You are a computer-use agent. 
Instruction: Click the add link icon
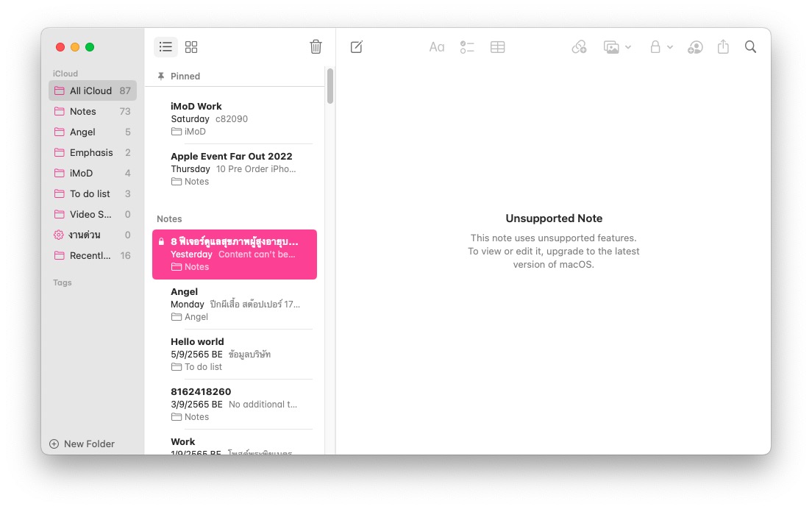click(579, 47)
